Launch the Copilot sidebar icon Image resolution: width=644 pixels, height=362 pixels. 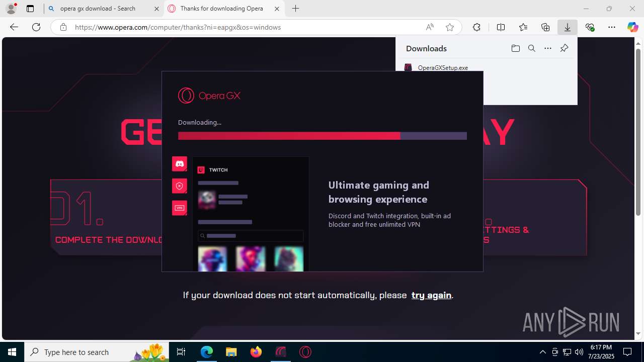coord(632,27)
